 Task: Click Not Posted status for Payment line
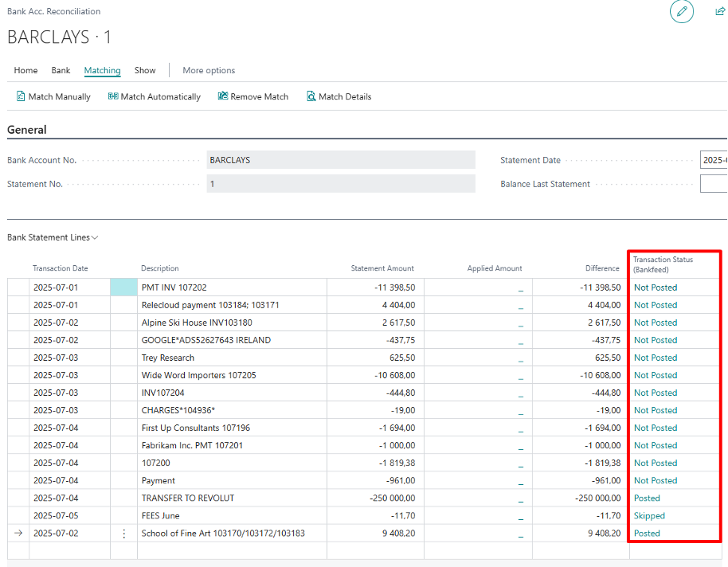656,481
